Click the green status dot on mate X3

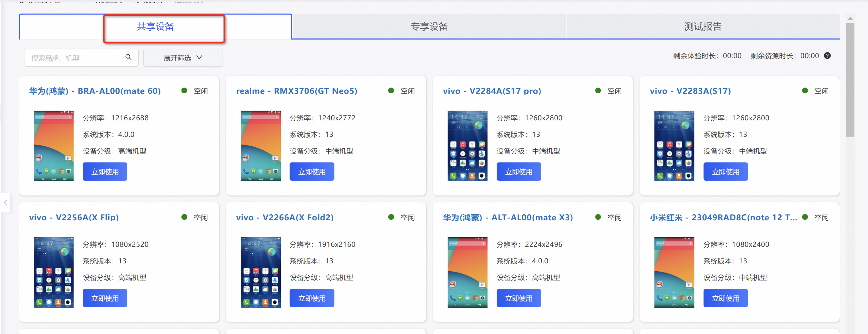click(x=598, y=217)
